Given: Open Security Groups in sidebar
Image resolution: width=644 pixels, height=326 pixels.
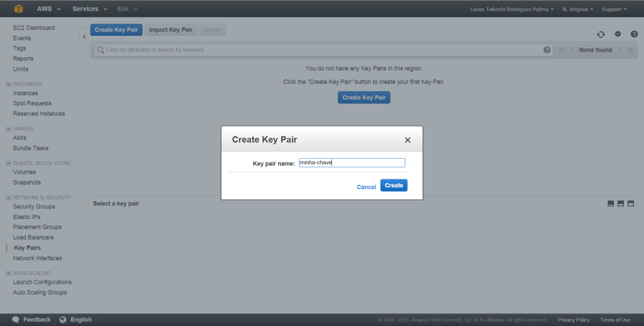Looking at the screenshot, I should [34, 207].
